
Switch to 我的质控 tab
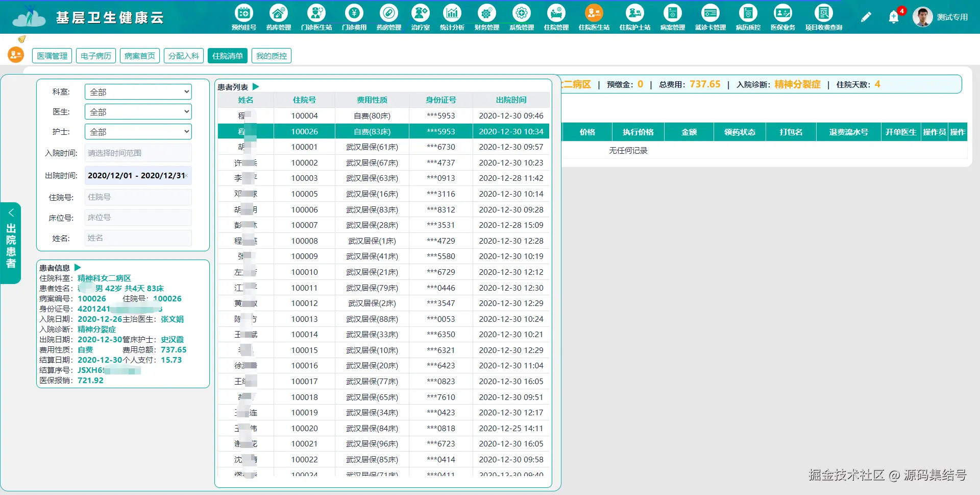(x=272, y=56)
